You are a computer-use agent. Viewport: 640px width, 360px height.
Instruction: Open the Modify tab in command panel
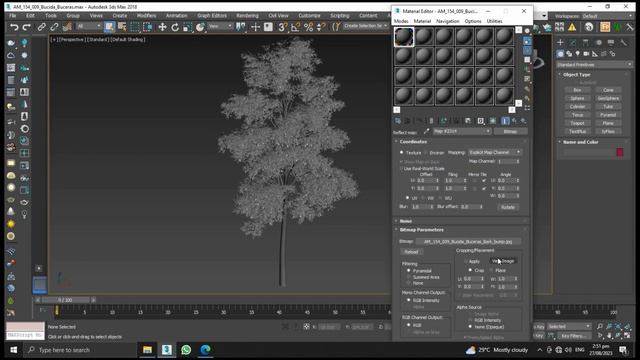573,42
